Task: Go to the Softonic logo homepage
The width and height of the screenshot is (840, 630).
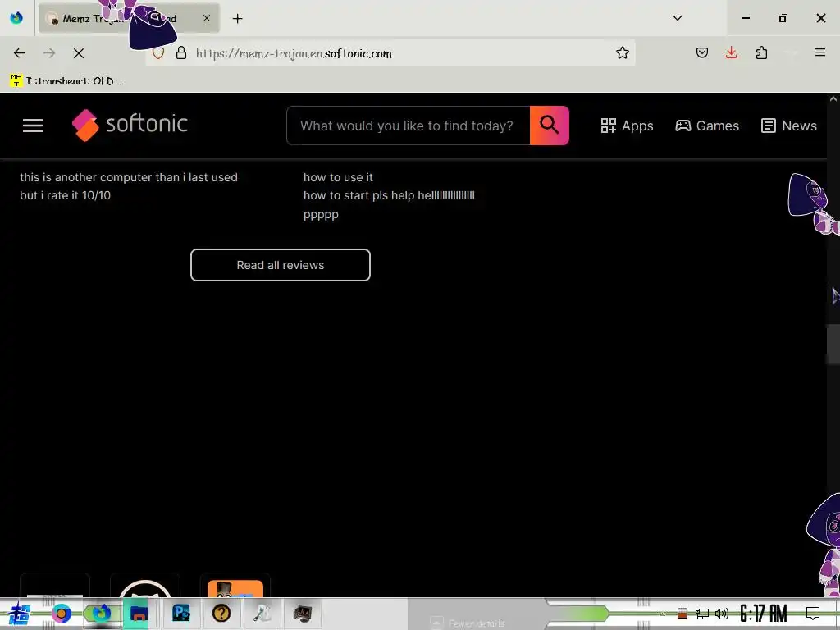Action: 130,125
